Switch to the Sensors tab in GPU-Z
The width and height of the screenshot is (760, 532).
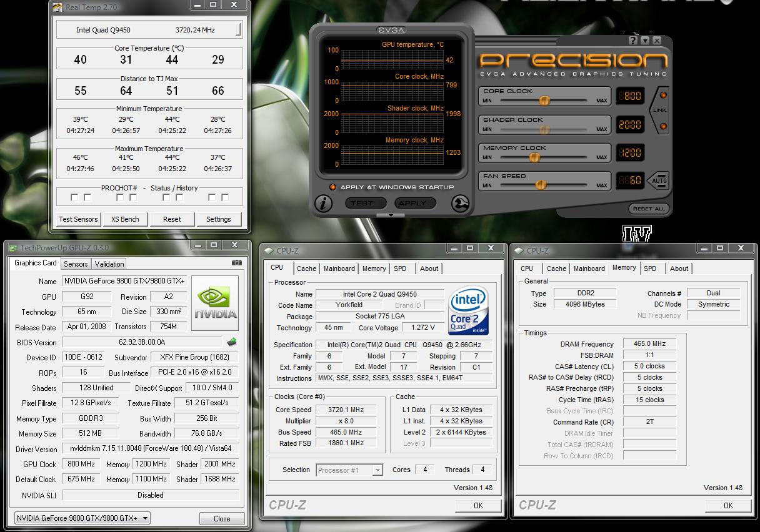click(x=76, y=264)
